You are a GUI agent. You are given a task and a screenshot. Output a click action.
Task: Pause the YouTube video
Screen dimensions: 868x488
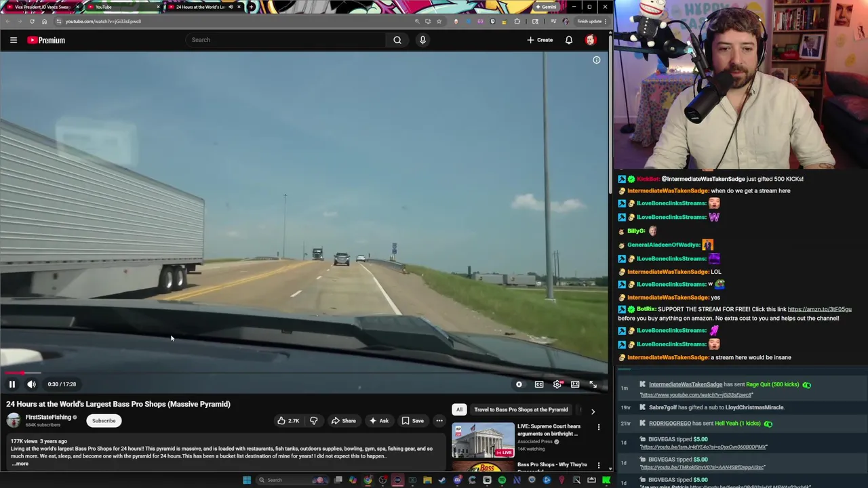tap(12, 384)
